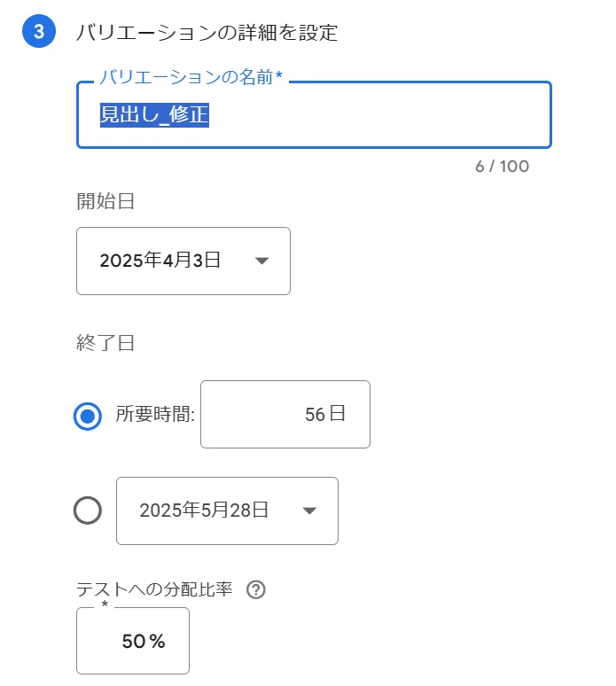The image size is (616, 686).
Task: Open the 2025年5月28日 end date dropdown
Action: click(x=227, y=511)
